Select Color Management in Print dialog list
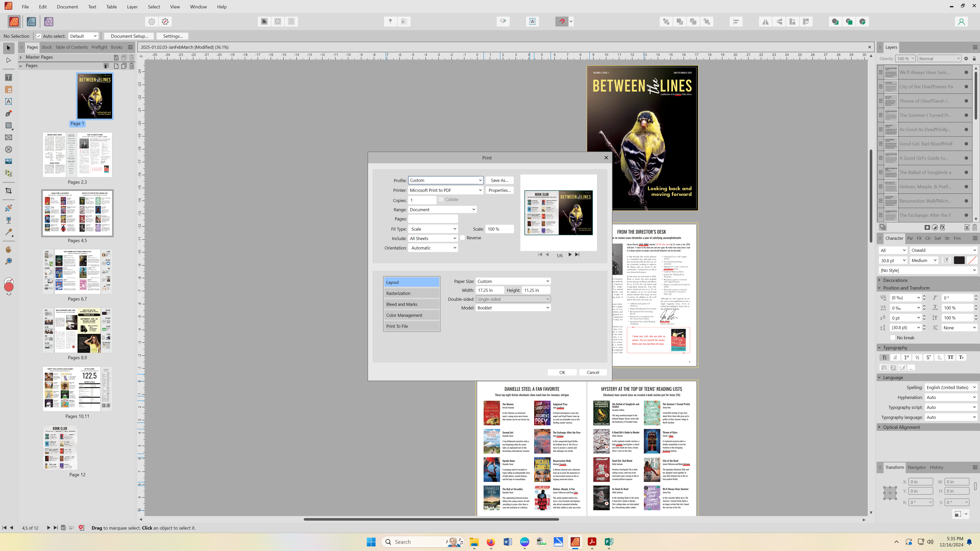The height and width of the screenshot is (551, 980). [x=411, y=315]
